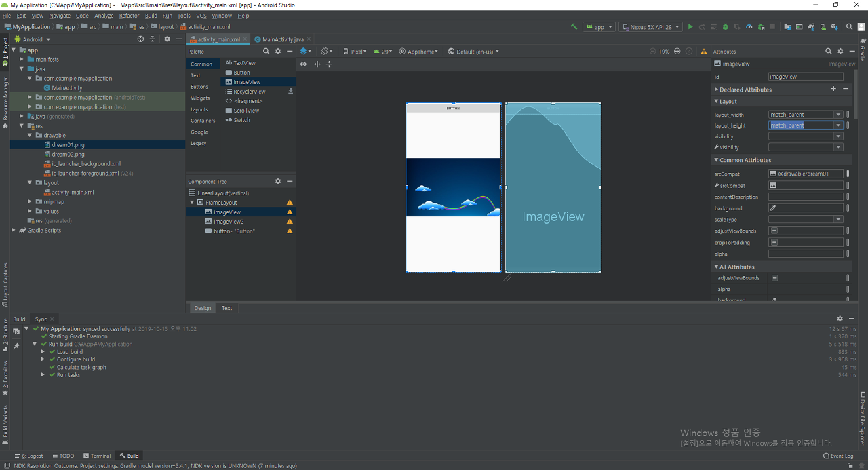Viewport: 868px width, 470px height.
Task: Expand Gradle Scripts in project tree
Action: [14, 230]
